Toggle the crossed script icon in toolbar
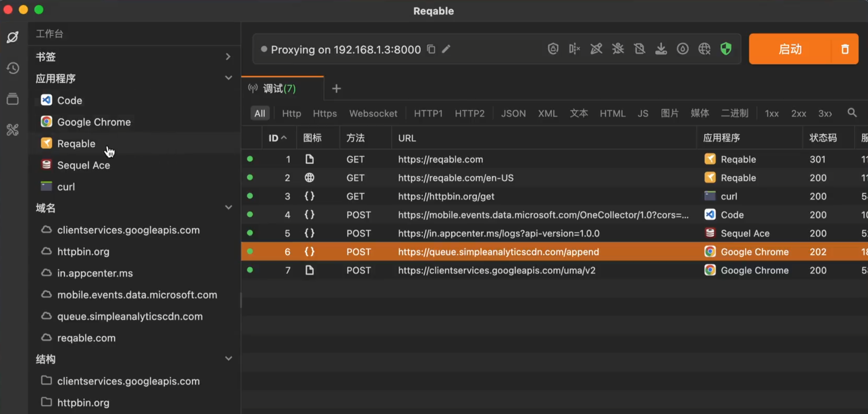The height and width of the screenshot is (414, 868). [596, 49]
